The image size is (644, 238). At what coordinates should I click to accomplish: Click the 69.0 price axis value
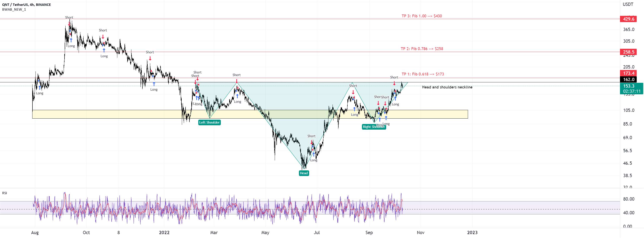[628, 138]
